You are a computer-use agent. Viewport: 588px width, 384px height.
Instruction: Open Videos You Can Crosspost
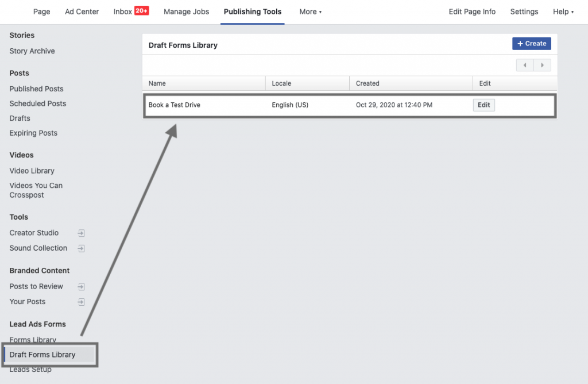[36, 190]
